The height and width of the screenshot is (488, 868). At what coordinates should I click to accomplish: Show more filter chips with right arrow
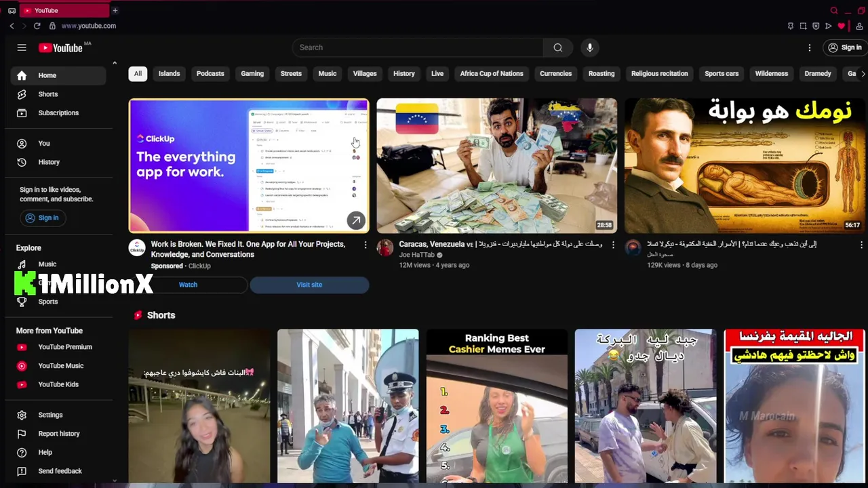tap(862, 73)
